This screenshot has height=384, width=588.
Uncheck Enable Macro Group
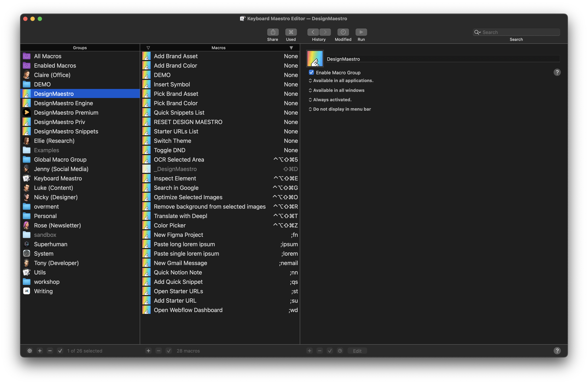(311, 72)
